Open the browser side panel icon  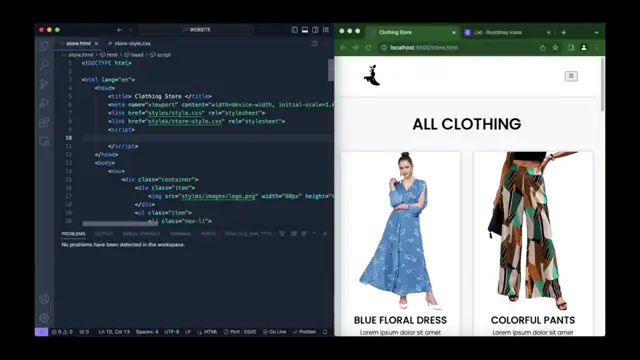point(571,48)
